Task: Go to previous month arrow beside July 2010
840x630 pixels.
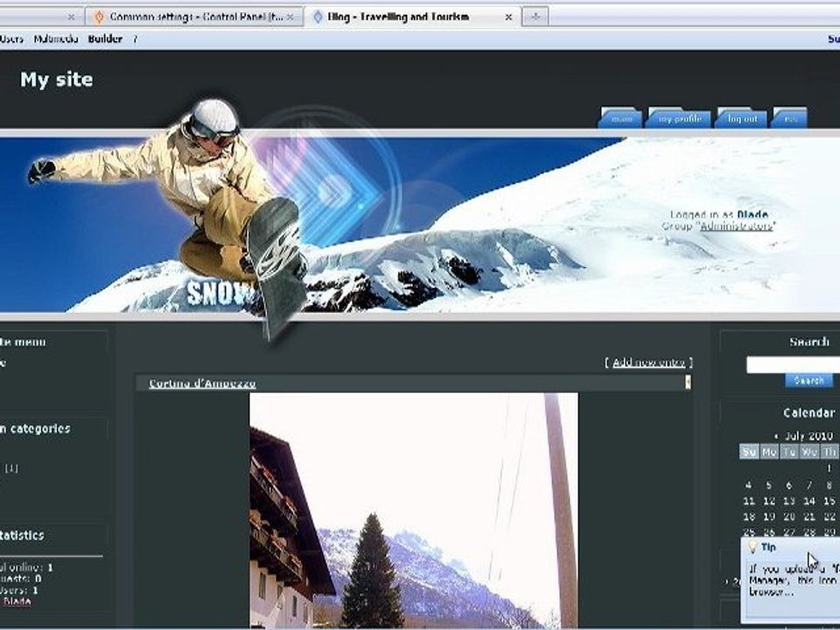Action: pos(776,436)
